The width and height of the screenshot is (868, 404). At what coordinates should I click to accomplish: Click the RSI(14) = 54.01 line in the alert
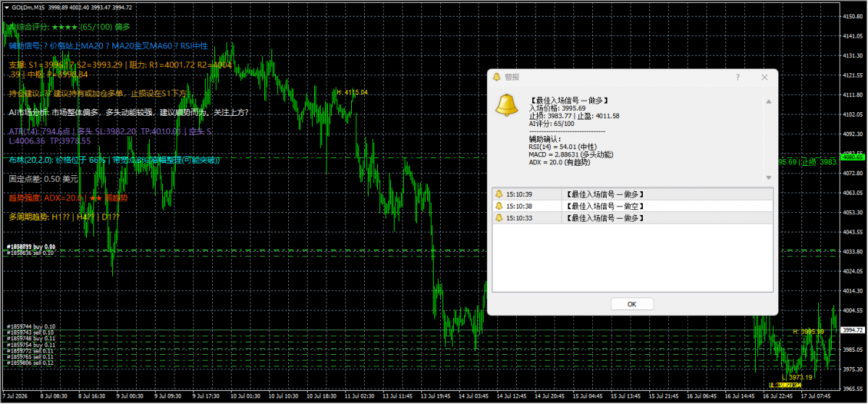[x=564, y=147]
